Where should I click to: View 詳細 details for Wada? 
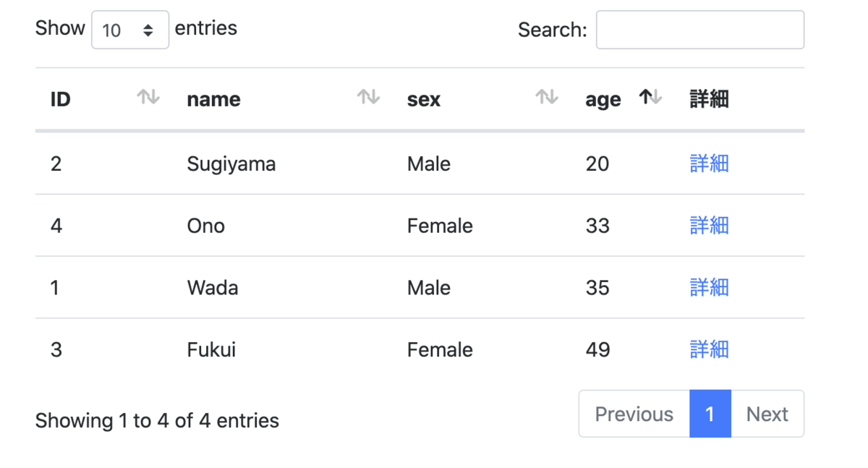[x=709, y=288]
